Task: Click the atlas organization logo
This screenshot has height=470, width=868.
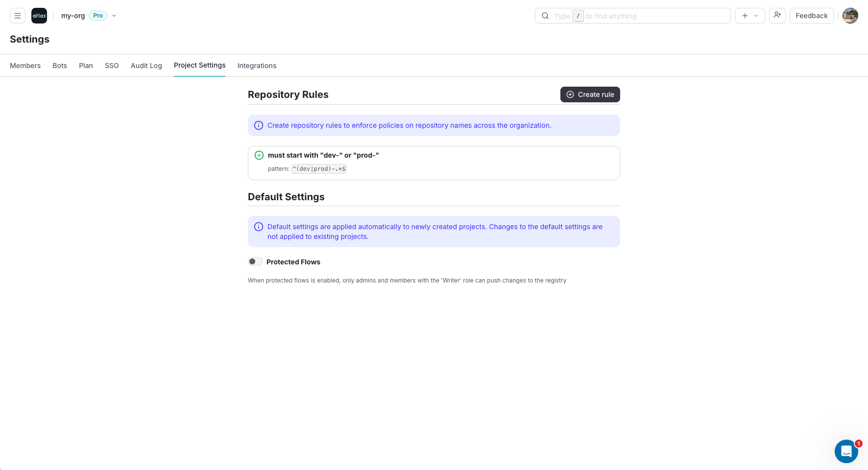Action: (x=39, y=15)
